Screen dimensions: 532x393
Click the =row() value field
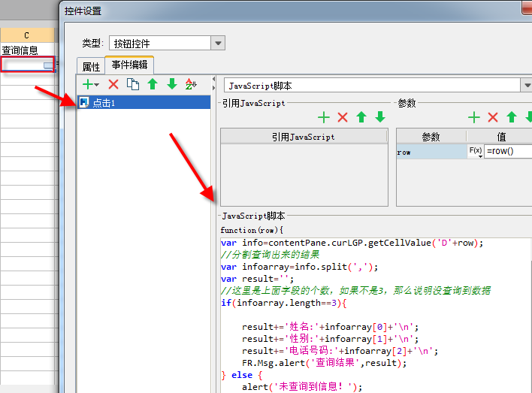click(508, 151)
